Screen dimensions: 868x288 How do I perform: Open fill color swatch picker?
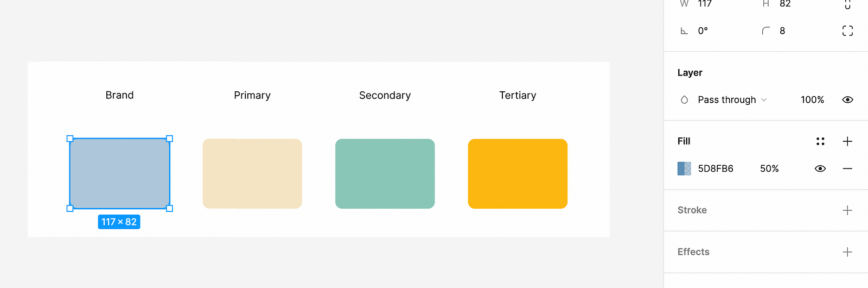(x=684, y=168)
